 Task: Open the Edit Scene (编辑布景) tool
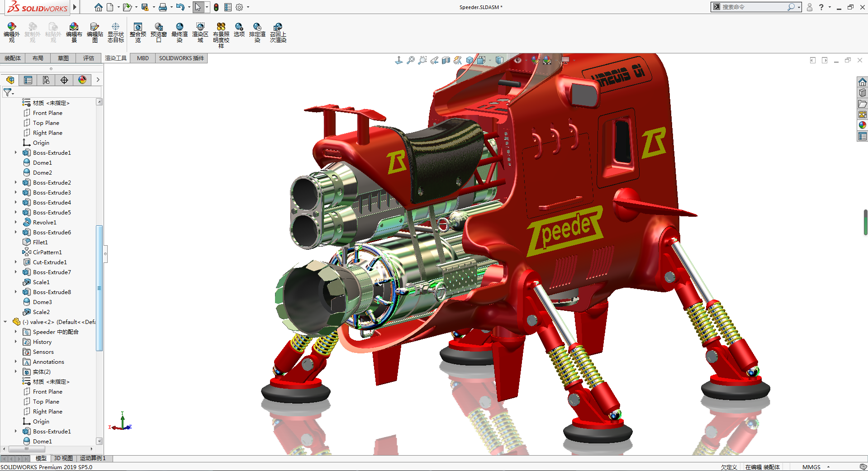tap(74, 33)
